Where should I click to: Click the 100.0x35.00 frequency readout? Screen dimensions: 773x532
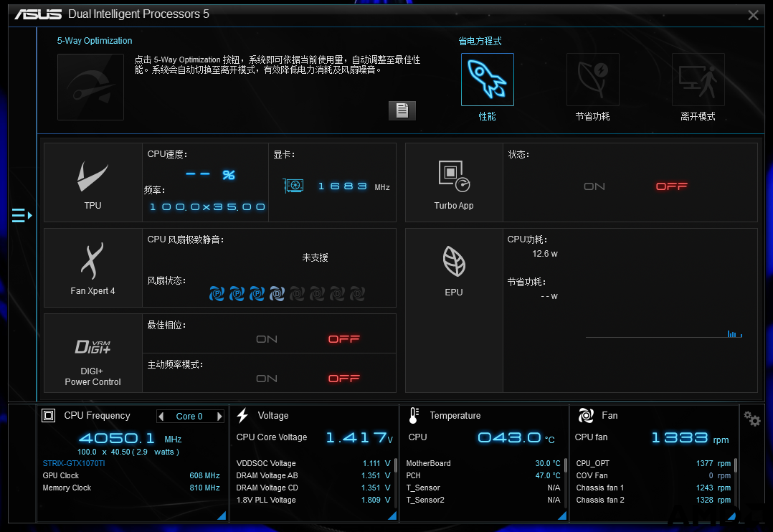tap(207, 206)
